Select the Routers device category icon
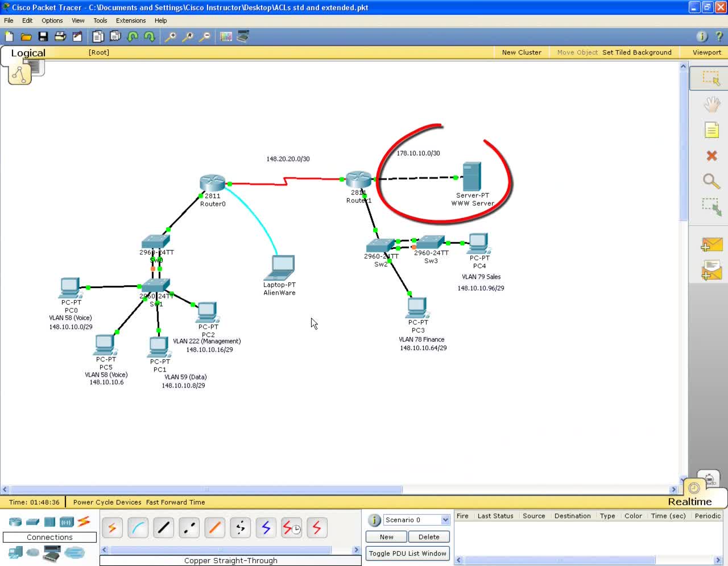 pyautogui.click(x=15, y=522)
